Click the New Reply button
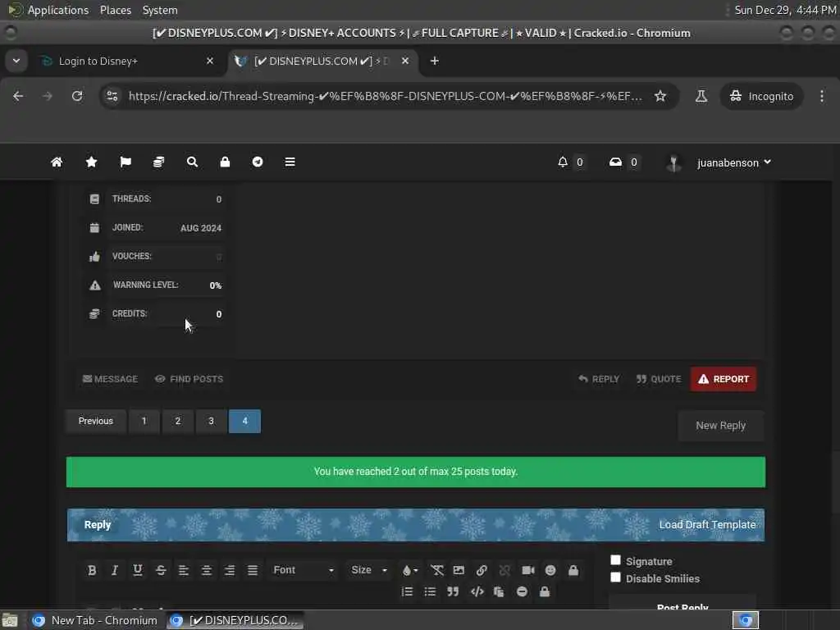 pos(720,426)
